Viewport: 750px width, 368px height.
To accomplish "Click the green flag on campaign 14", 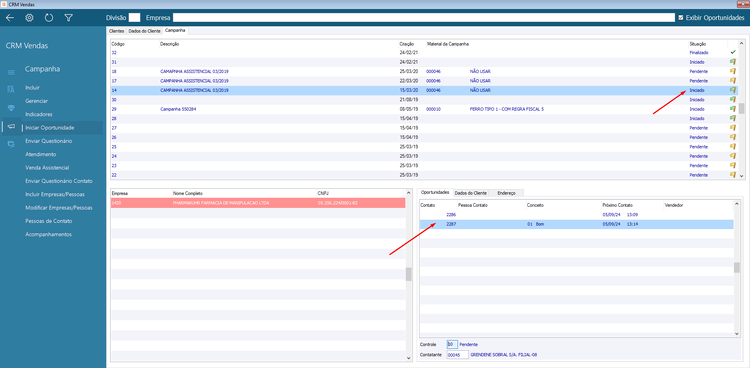I will [x=733, y=90].
